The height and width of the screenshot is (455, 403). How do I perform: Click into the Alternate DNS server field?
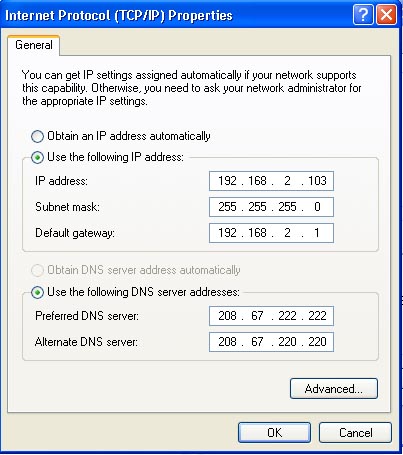coord(271,342)
